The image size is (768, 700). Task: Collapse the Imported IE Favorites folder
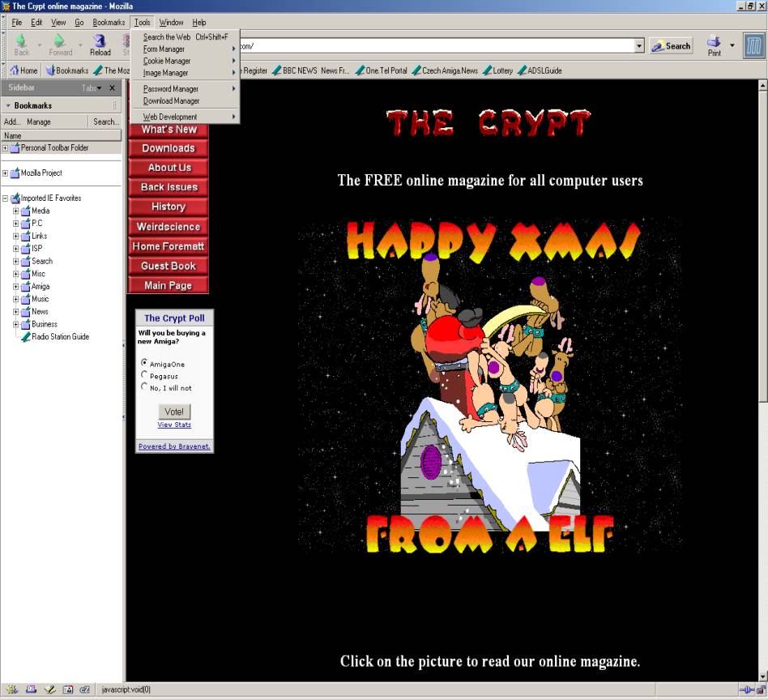click(x=5, y=198)
